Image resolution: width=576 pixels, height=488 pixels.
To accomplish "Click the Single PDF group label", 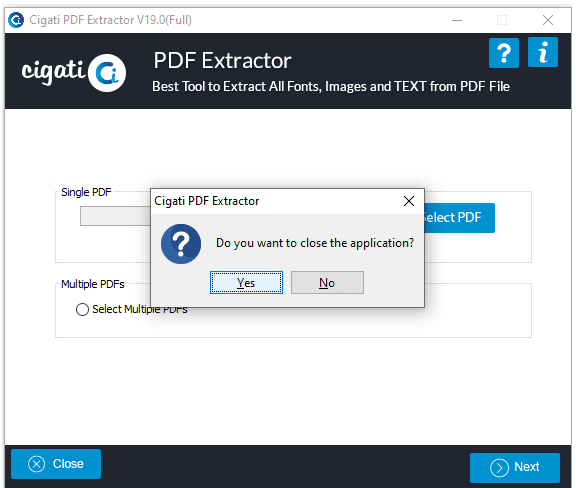I will pyautogui.click(x=86, y=192).
